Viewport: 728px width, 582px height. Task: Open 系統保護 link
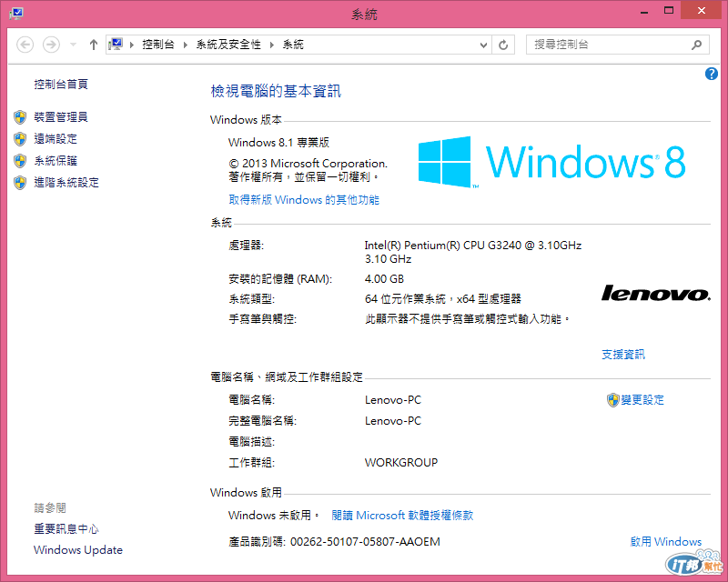pos(56,161)
